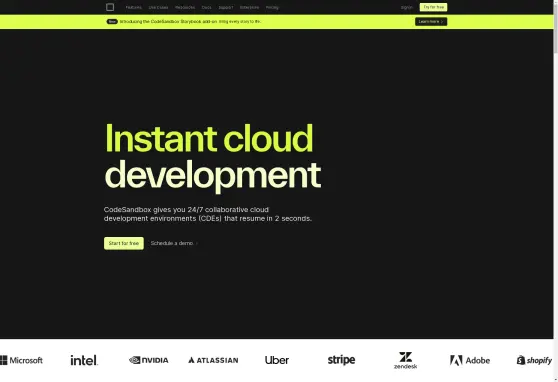558x382 pixels.
Task: Expand the Resources navigation menu
Action: click(185, 7)
